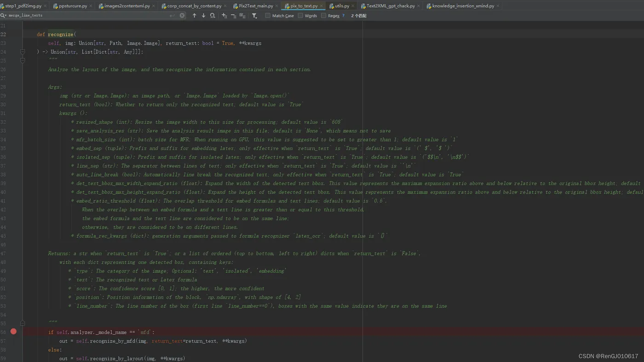
Task: Open the images2contentxml.py tab
Action: [x=127, y=6]
